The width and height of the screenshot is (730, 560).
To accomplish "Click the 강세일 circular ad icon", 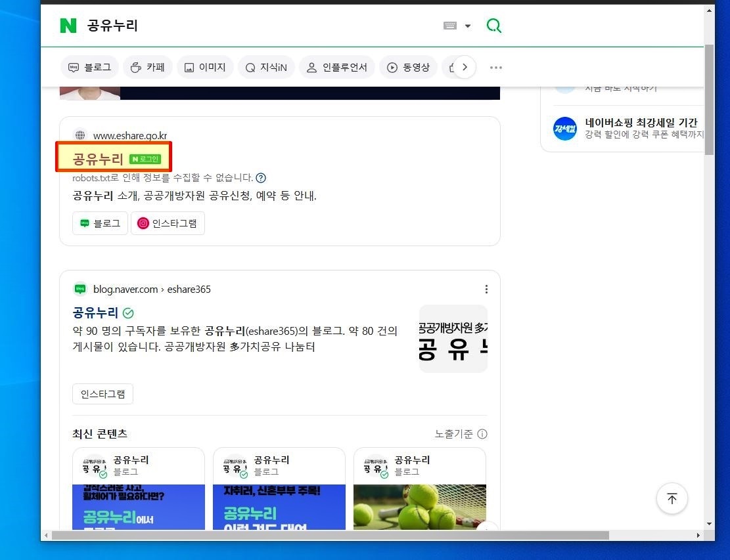I will (564, 129).
